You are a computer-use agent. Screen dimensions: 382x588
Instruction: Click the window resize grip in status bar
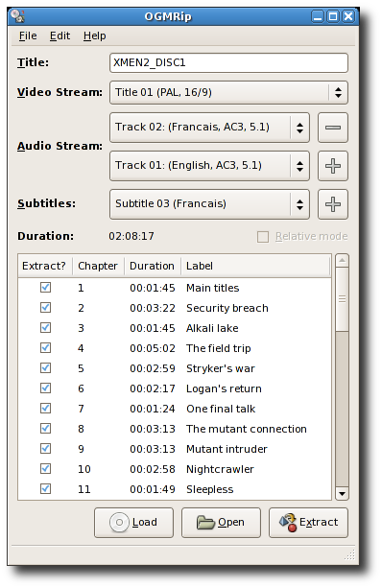(349, 555)
